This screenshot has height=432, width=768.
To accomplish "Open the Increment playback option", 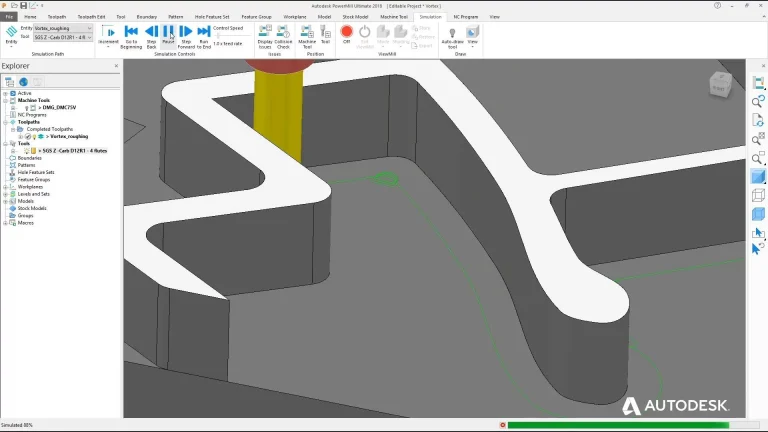I will [108, 36].
